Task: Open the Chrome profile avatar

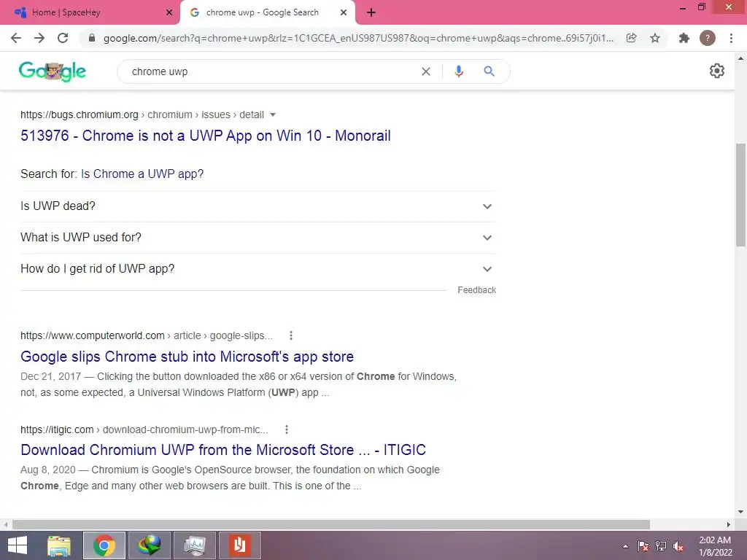Action: (x=708, y=38)
